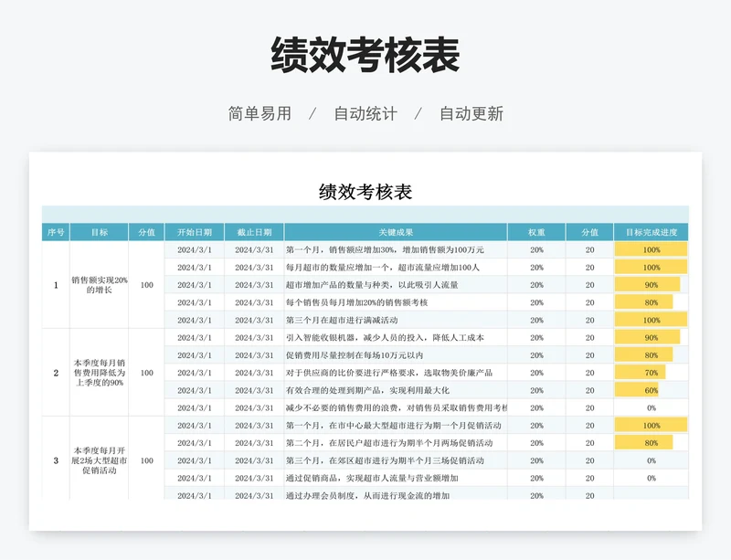Click the 80% progress bar in 促销费用尽量控制 row
Screen dimensions: 731x560
tap(644, 355)
